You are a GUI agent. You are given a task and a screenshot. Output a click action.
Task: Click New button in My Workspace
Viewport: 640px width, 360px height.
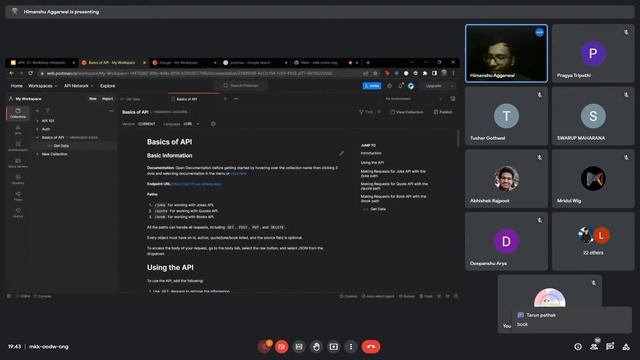[93, 99]
